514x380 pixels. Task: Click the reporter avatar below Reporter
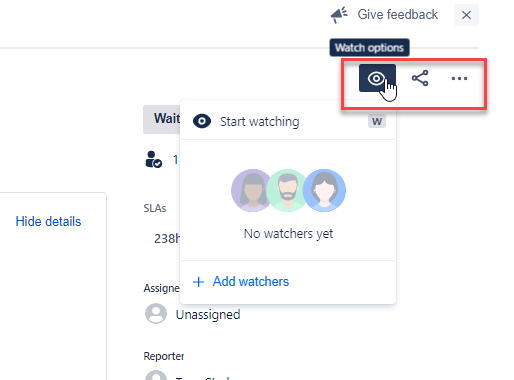click(156, 375)
